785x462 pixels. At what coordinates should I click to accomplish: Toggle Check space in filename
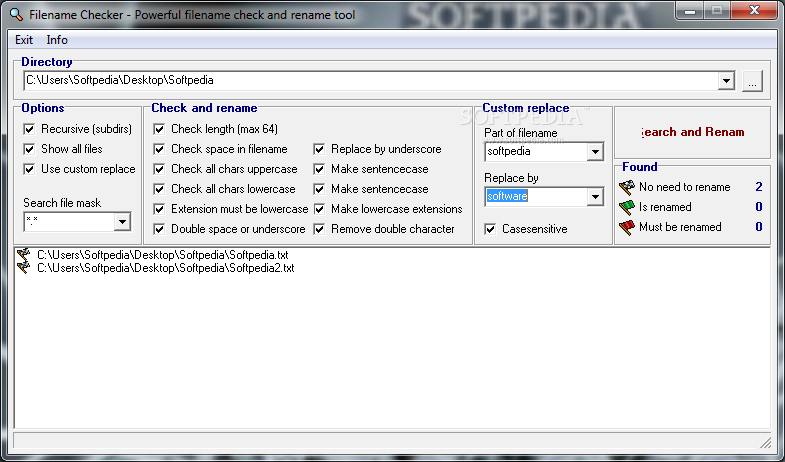(x=159, y=149)
